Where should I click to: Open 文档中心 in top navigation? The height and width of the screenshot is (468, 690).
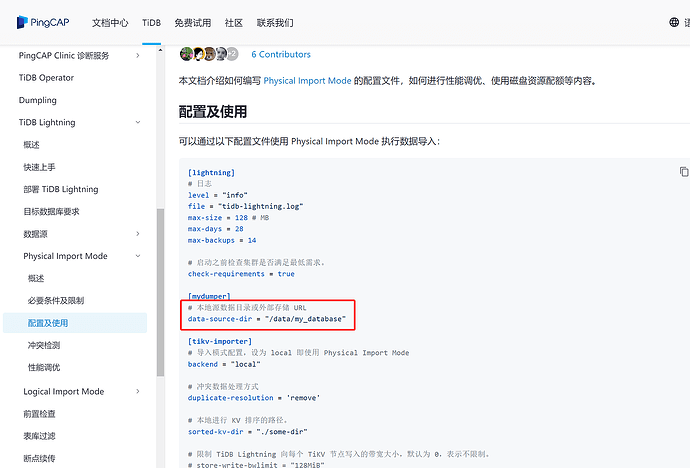click(111, 22)
